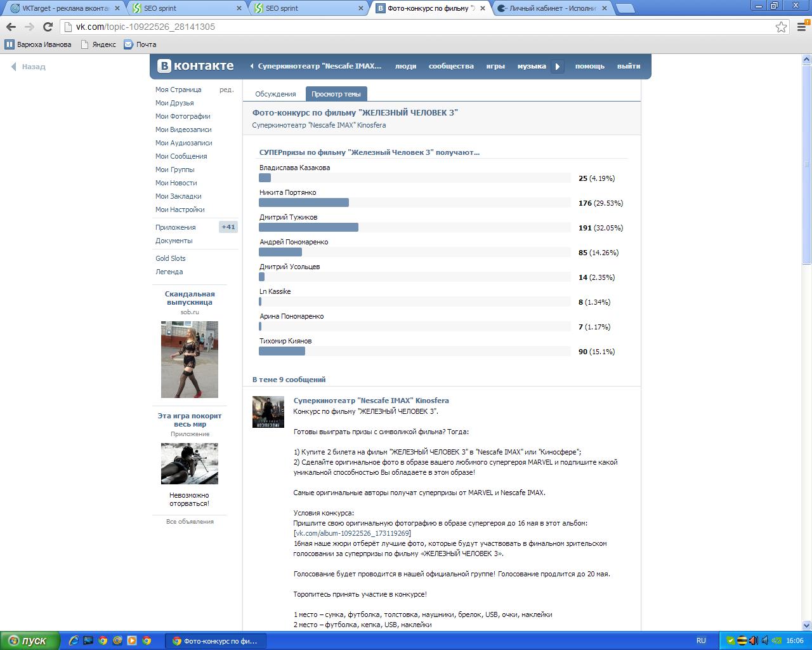The height and width of the screenshot is (650, 812).
Task: Click the music player play arrow in VK header
Action: [558, 66]
